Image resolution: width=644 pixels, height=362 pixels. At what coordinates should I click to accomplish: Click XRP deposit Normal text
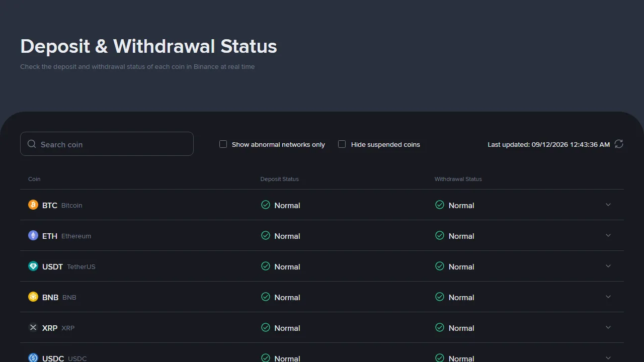coord(287,328)
